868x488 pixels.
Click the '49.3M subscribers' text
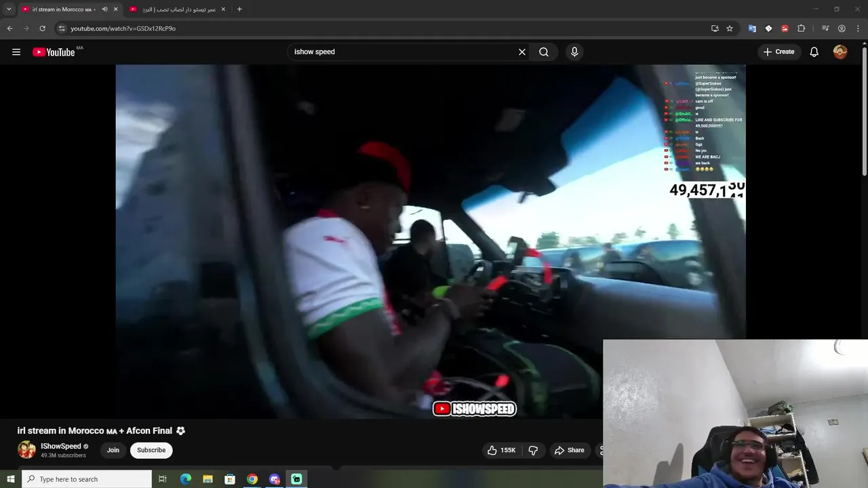coord(63,455)
